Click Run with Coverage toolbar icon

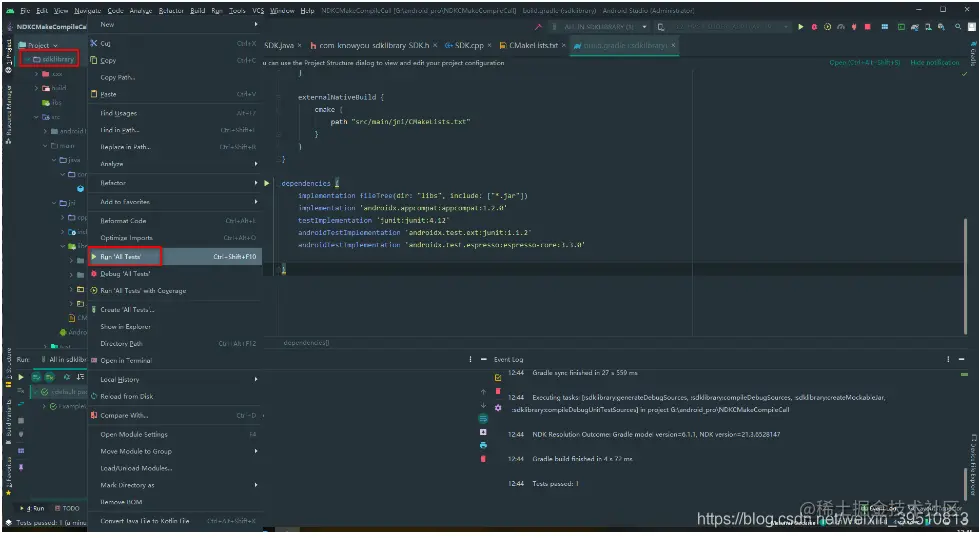coord(828,27)
